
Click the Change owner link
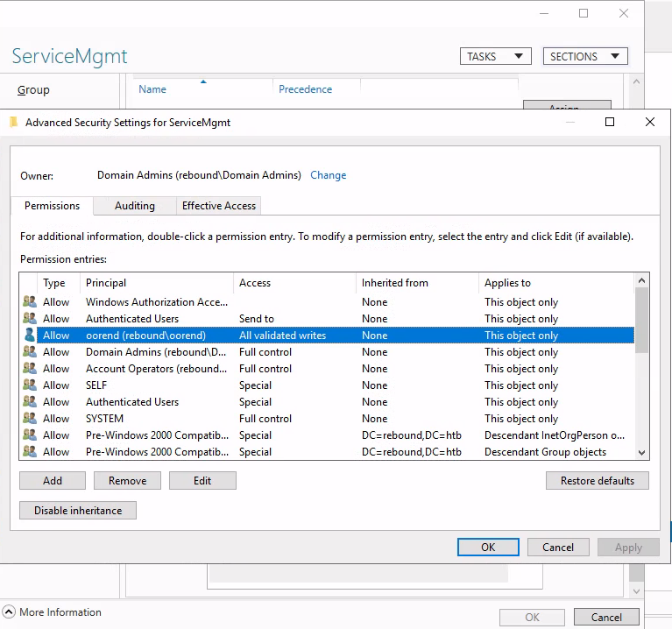[x=329, y=175]
